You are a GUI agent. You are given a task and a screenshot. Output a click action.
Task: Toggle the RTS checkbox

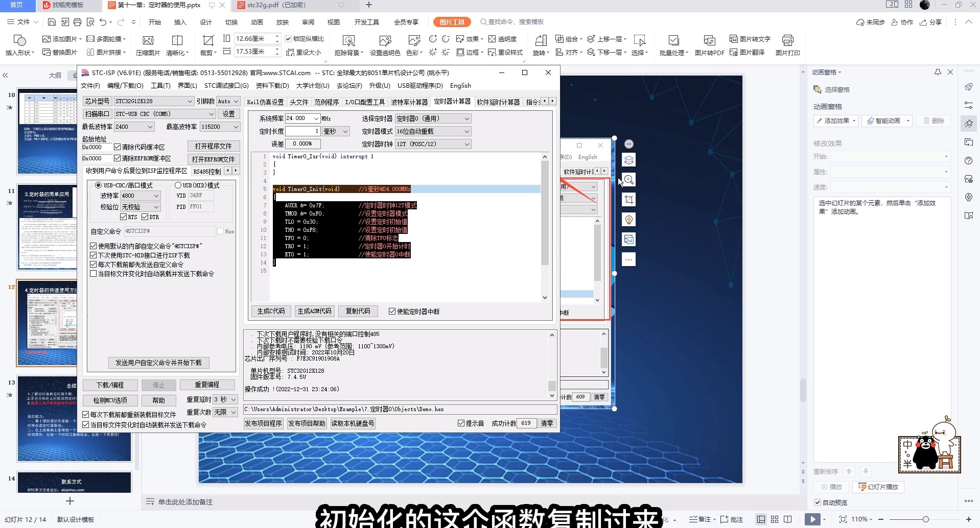pyautogui.click(x=123, y=217)
